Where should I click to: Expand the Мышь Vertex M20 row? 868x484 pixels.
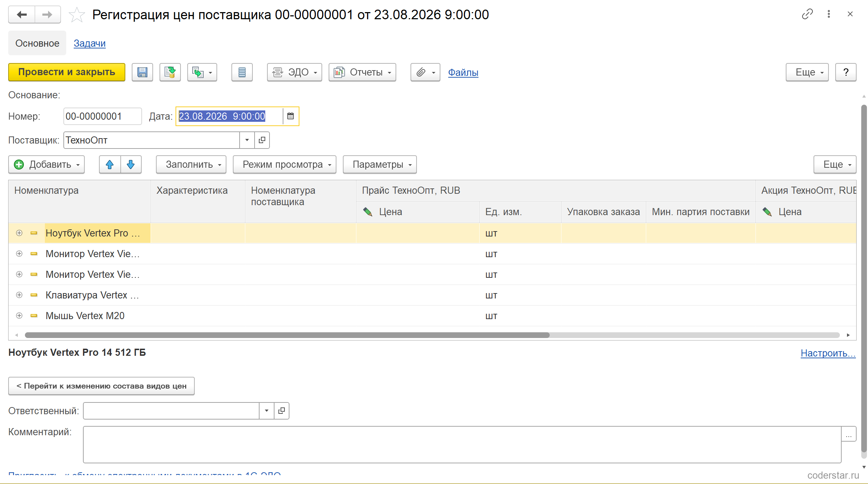coord(19,316)
